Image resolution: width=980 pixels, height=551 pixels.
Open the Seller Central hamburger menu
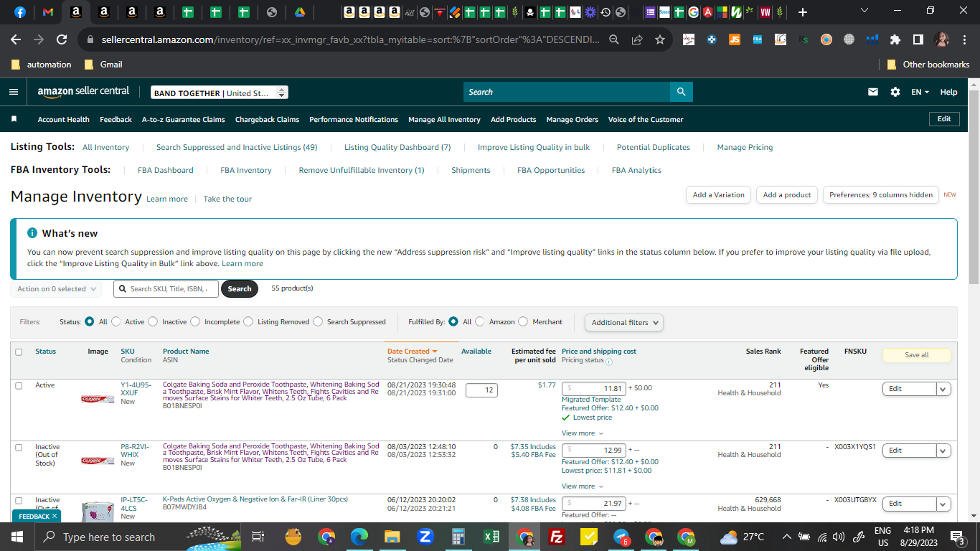14,92
